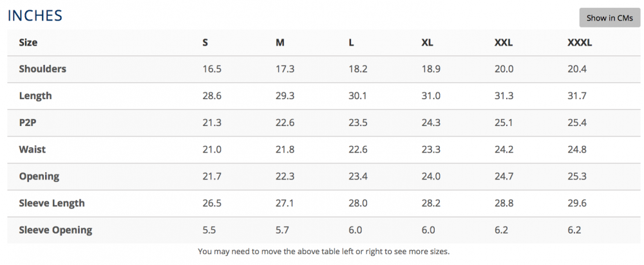The height and width of the screenshot is (265, 644).
Task: Select the P2P row label
Action: [28, 123]
